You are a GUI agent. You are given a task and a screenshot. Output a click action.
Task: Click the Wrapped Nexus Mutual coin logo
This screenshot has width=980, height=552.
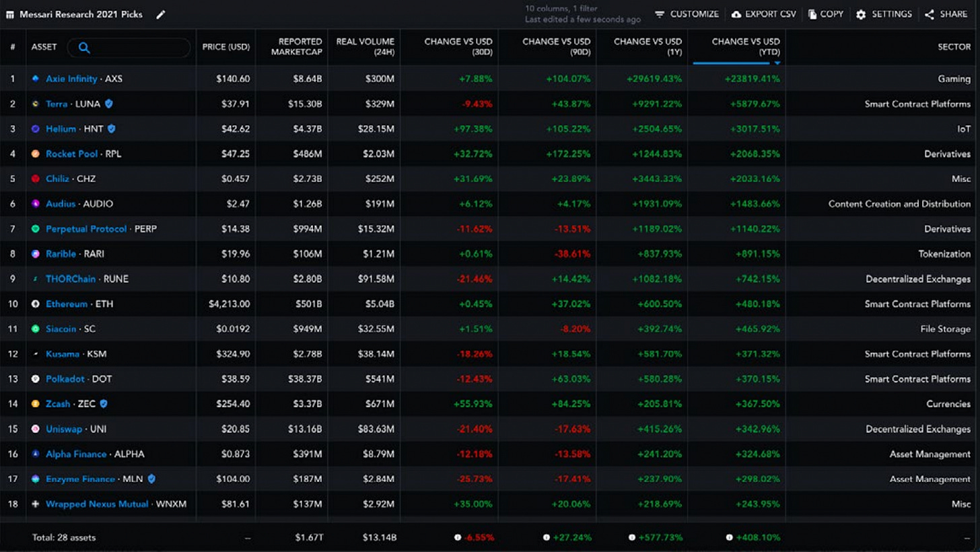36,504
